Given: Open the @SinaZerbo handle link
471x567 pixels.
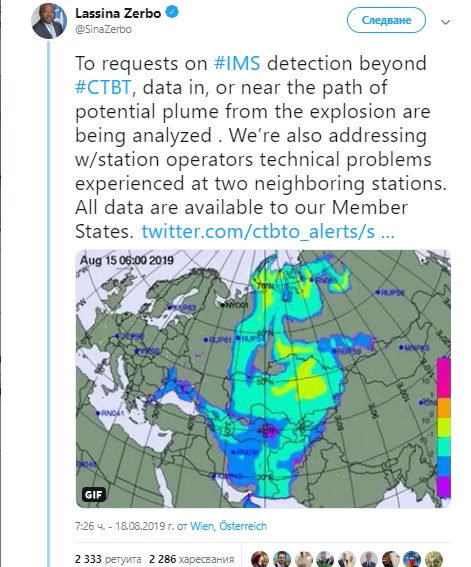Looking at the screenshot, I should point(103,29).
